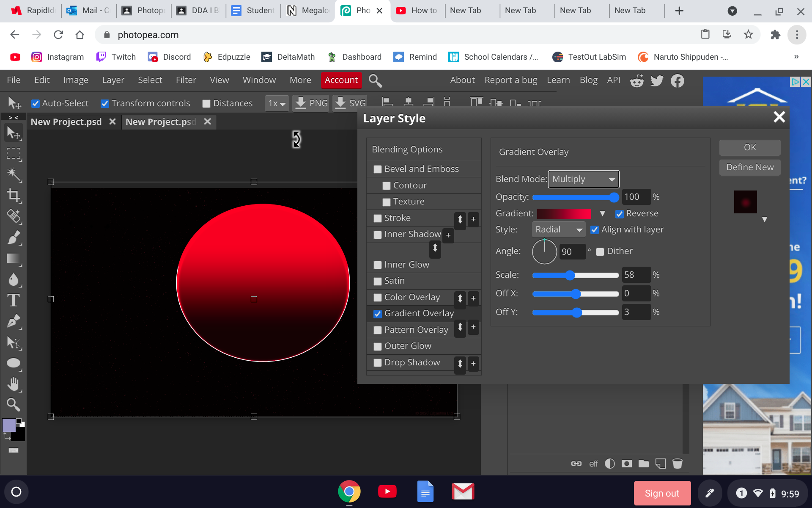Click the Zoom tool icon
Screen dimensions: 812x508
click(x=14, y=404)
